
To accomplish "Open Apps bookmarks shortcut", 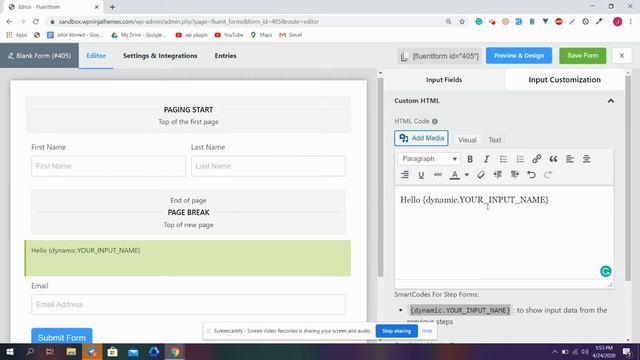I will [x=17, y=35].
